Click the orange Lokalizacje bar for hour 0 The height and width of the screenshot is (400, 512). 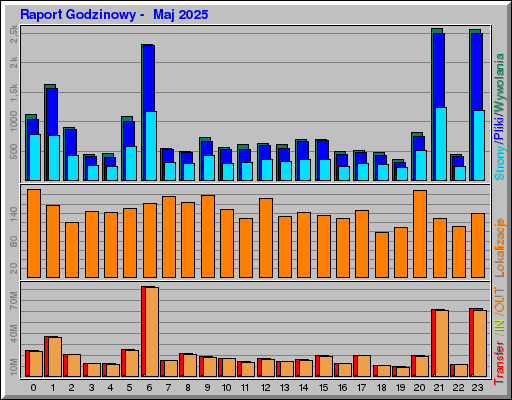pos(34,233)
